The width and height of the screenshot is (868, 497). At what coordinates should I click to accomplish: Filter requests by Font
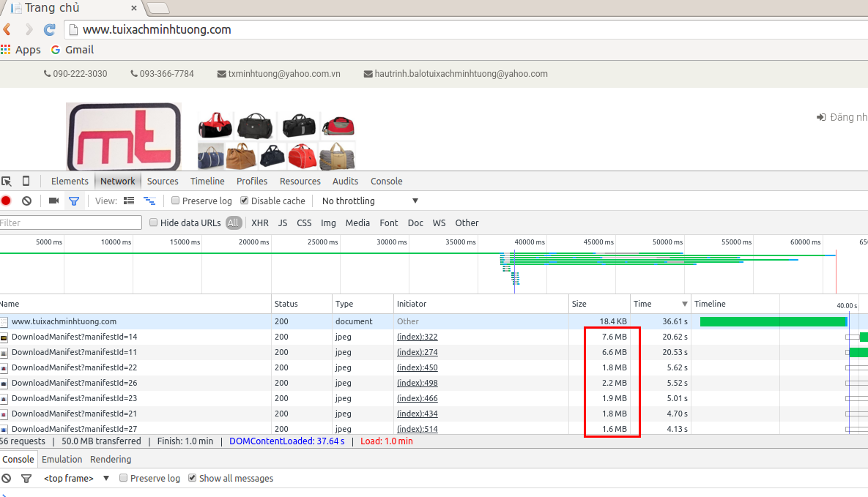tap(389, 223)
